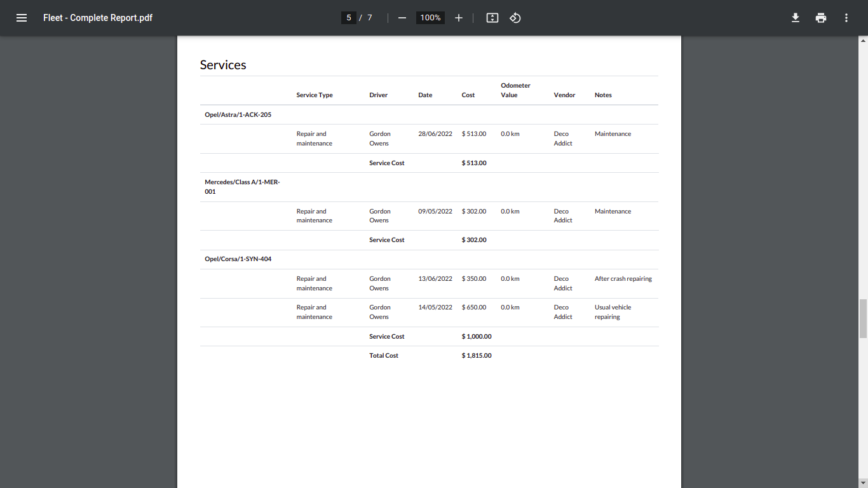Click the vertical scrollbar thumb
868x488 pixels.
[864, 318]
